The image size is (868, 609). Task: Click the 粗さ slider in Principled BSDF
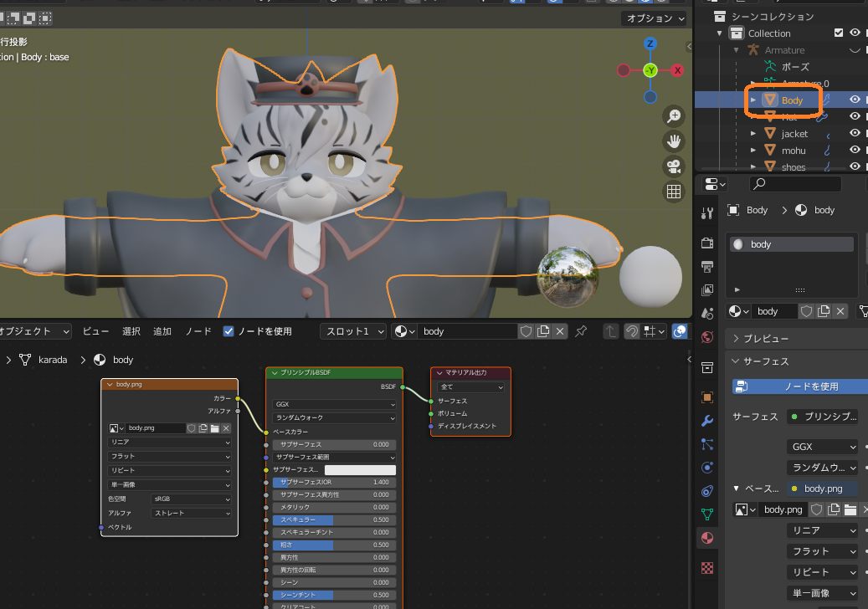pyautogui.click(x=334, y=545)
